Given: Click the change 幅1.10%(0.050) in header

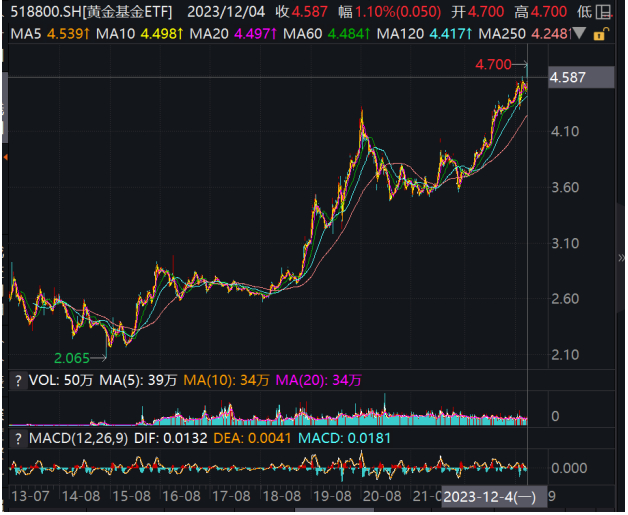Looking at the screenshot, I should pyautogui.click(x=390, y=12).
